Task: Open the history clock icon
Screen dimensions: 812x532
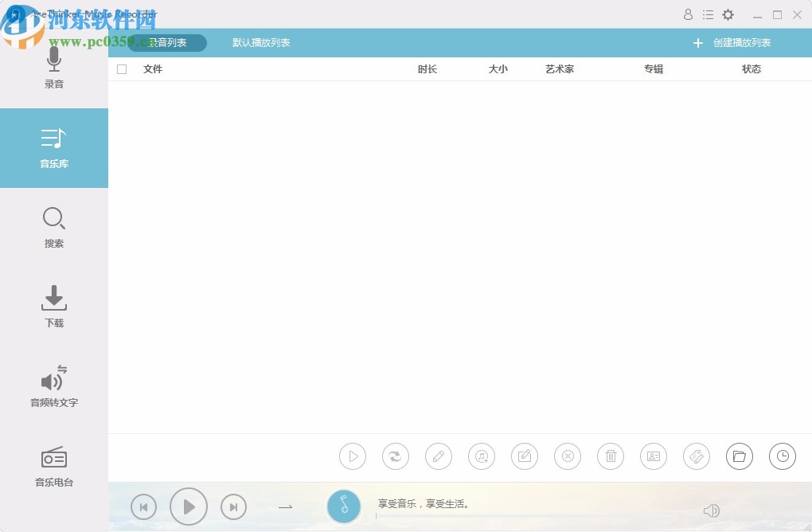Action: click(x=783, y=456)
